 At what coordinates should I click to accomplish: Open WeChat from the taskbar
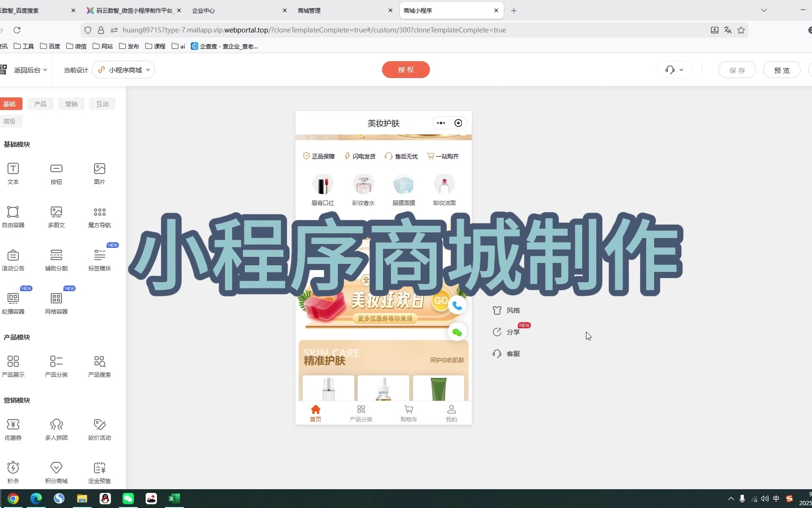click(128, 499)
